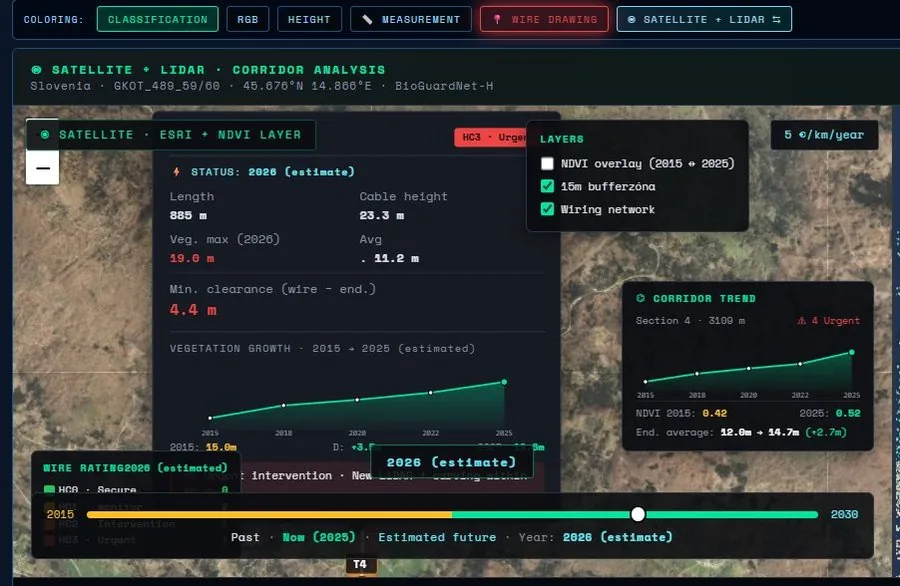Screen dimensions: 900x586
Task: Enable NDVI overlay (2015 - 2025) checkbox
Action: [547, 164]
